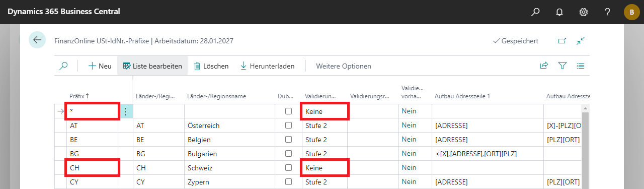Open Weitere Optionen menu
Image resolution: width=644 pixels, height=189 pixels.
(344, 66)
